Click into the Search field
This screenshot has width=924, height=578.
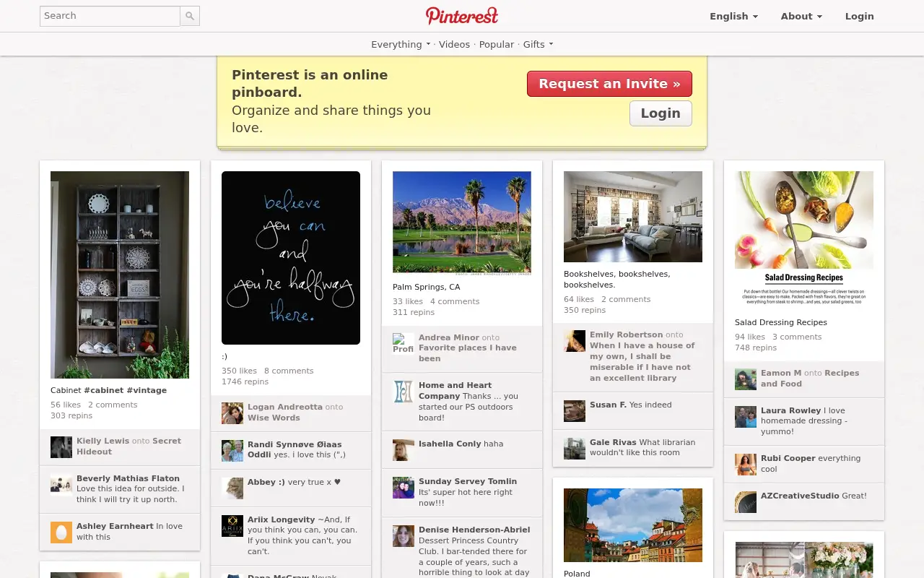[x=110, y=16]
